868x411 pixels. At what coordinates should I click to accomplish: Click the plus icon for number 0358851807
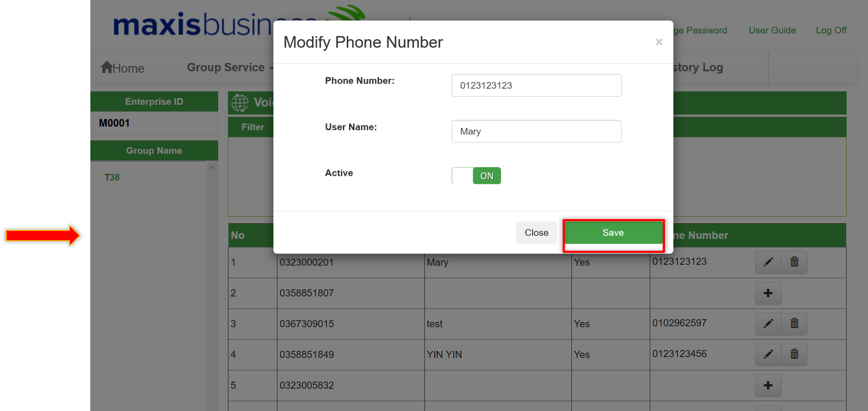point(768,293)
